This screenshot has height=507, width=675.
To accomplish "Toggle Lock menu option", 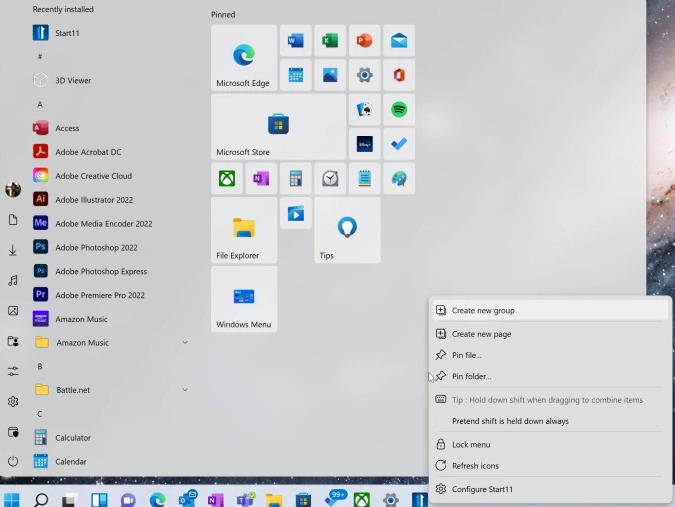I will [x=550, y=445].
